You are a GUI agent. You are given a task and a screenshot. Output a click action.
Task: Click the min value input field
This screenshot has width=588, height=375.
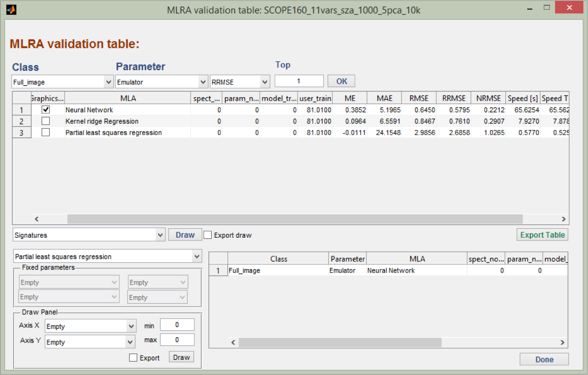177,325
